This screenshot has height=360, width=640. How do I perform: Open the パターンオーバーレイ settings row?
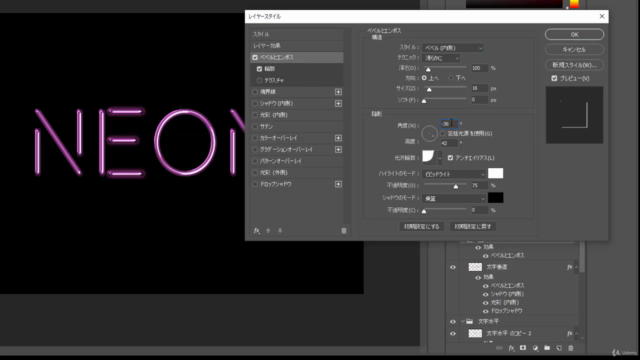[297, 161]
